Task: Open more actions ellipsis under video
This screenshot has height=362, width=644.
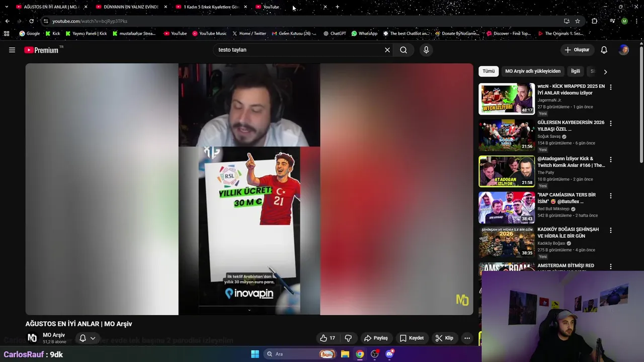Action: tap(467, 338)
